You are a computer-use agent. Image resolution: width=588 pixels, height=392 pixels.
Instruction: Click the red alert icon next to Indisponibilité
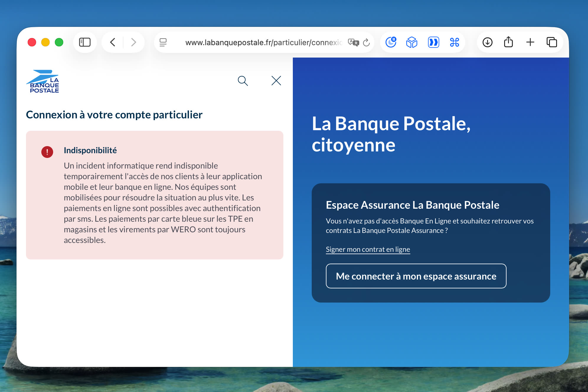pyautogui.click(x=47, y=152)
